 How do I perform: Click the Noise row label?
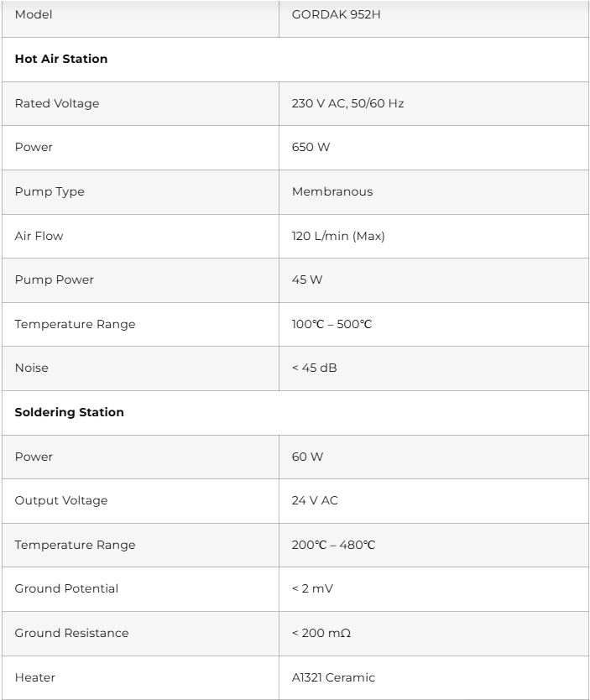click(x=32, y=368)
